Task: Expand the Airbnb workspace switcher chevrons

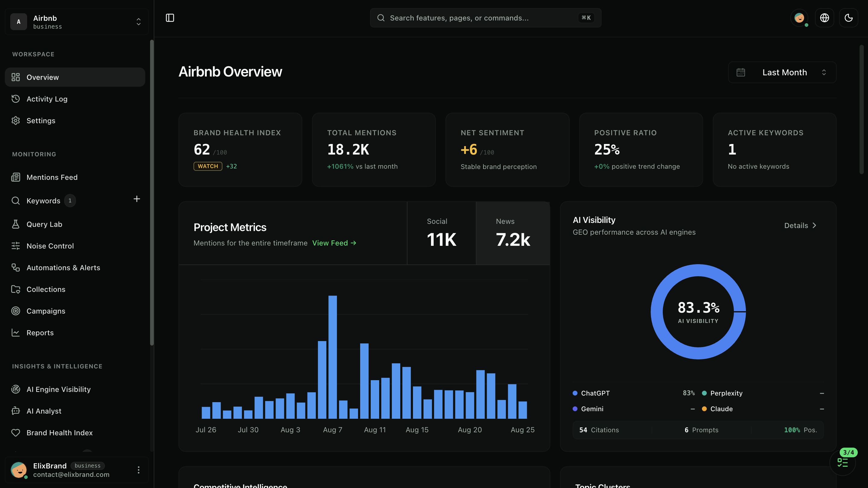Action: point(139,22)
